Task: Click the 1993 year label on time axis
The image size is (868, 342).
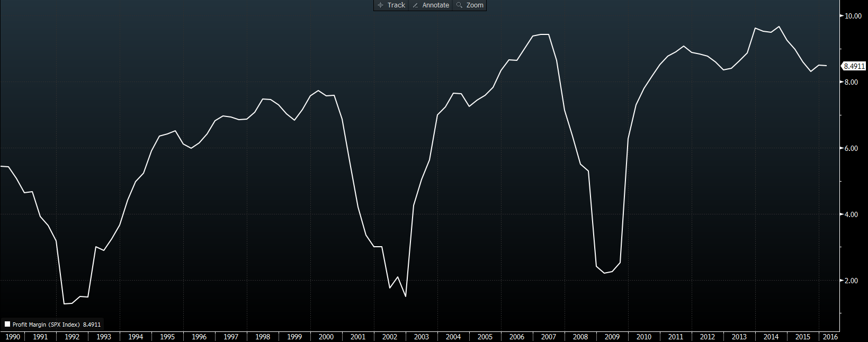Action: (x=104, y=337)
